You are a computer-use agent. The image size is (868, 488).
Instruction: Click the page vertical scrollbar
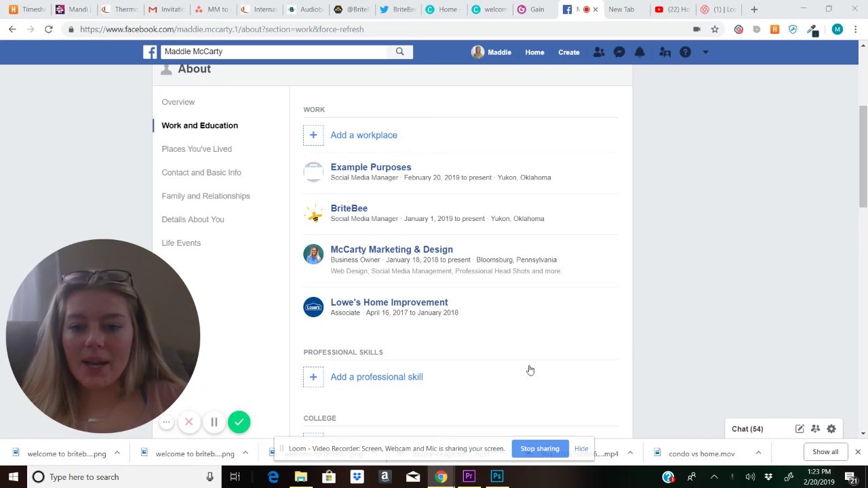(x=863, y=157)
